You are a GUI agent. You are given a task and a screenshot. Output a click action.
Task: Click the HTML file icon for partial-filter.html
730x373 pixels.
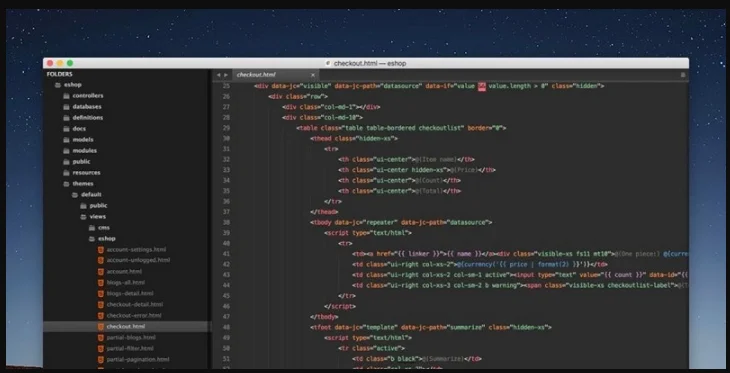(x=101, y=348)
